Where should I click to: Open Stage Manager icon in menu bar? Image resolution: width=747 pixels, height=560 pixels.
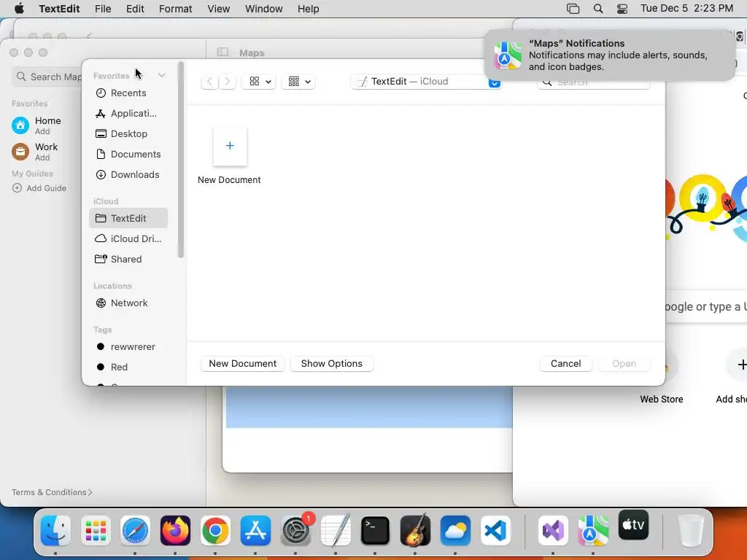[x=573, y=9]
